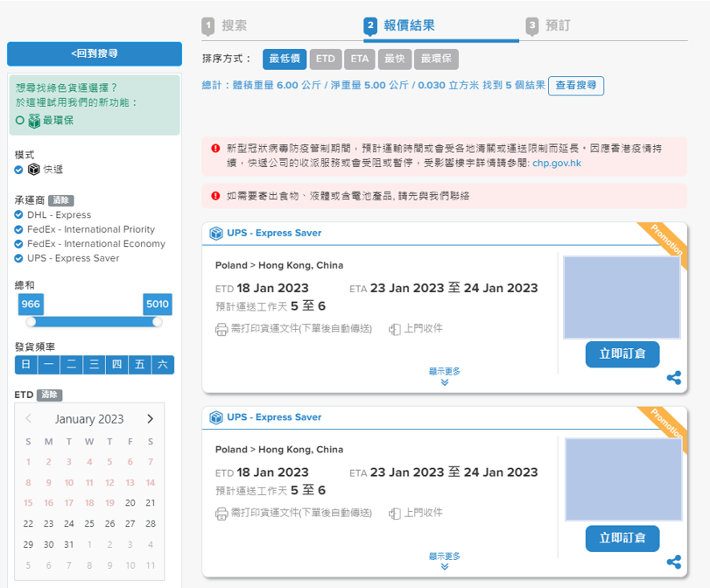710x588 pixels.
Task: Click the pickup icon in second result card
Action: coord(394,514)
